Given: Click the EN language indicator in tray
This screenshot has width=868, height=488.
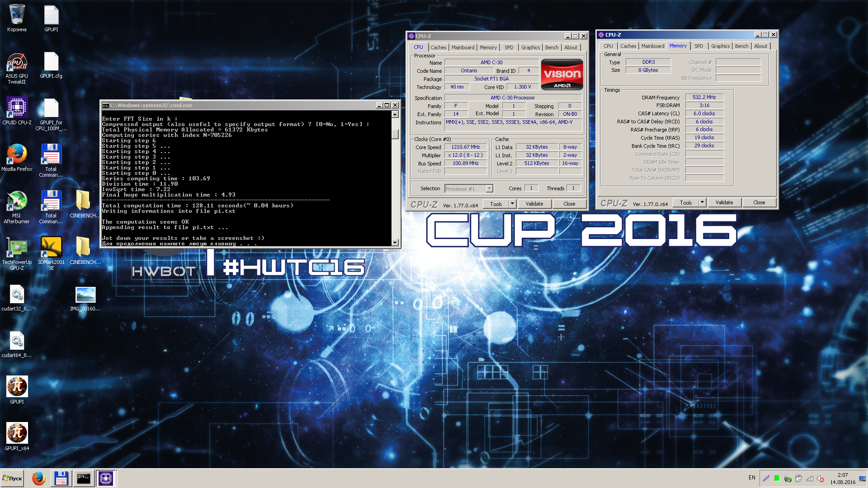Looking at the screenshot, I should [752, 478].
